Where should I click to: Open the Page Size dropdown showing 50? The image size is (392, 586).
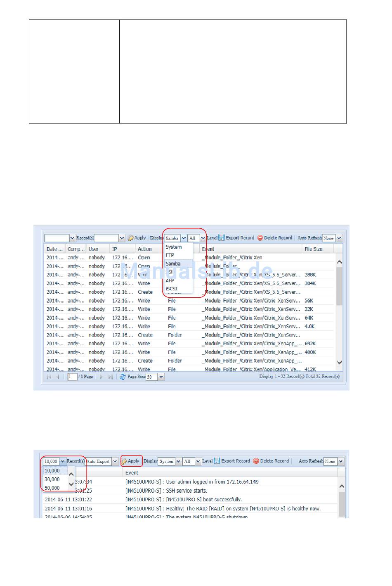[x=161, y=377]
